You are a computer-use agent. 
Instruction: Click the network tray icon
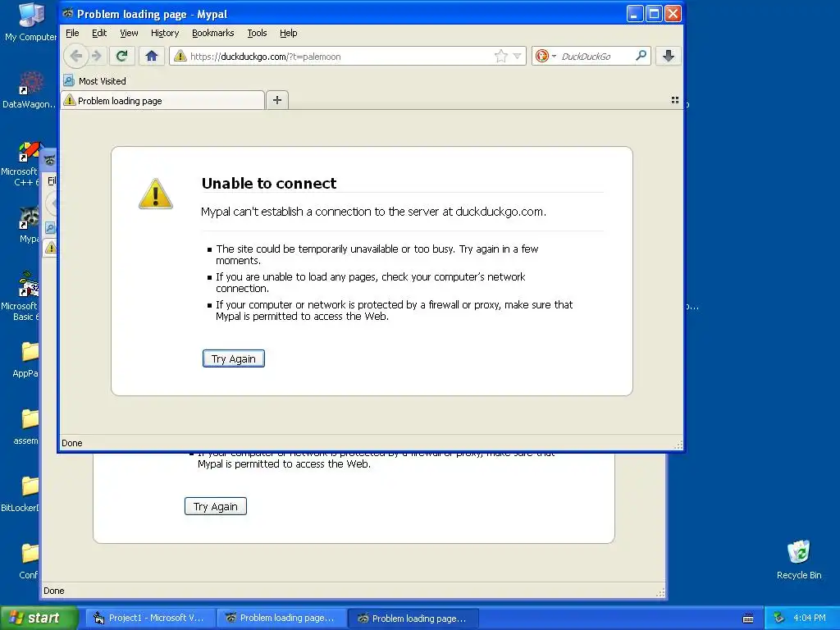coord(778,619)
